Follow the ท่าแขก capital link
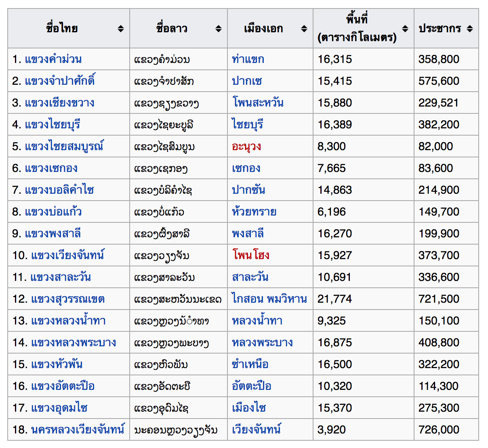Viewport: 488px width, 448px height. 248,59
